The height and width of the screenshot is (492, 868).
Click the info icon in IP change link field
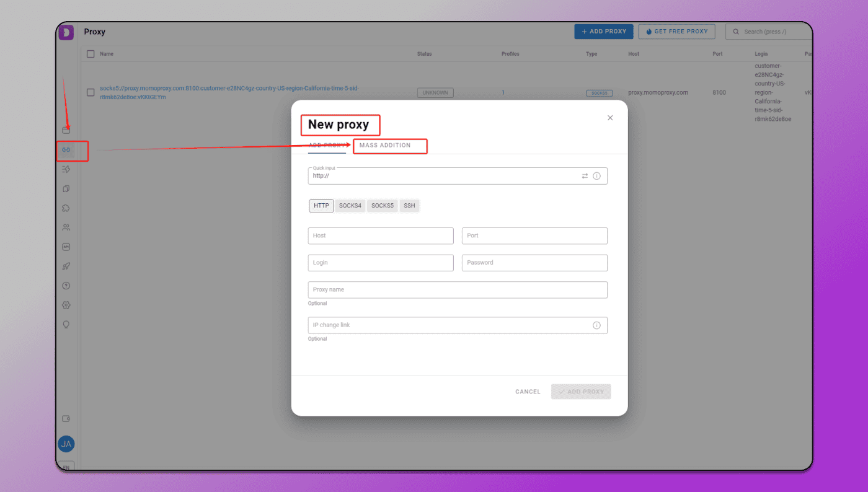coord(596,325)
